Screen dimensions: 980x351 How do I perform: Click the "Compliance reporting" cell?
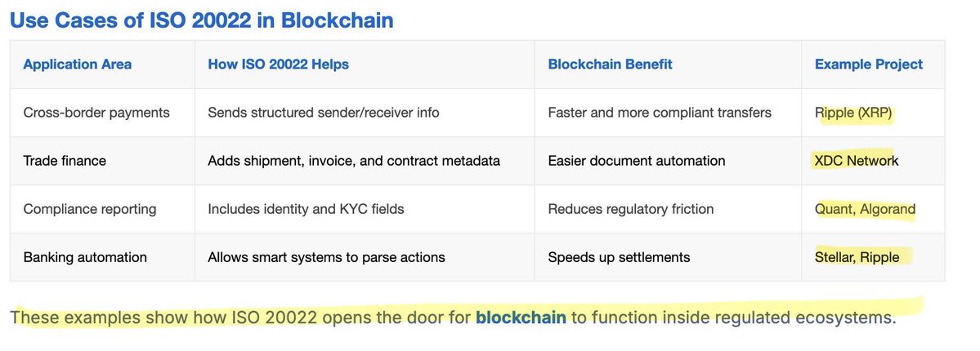coord(92,209)
